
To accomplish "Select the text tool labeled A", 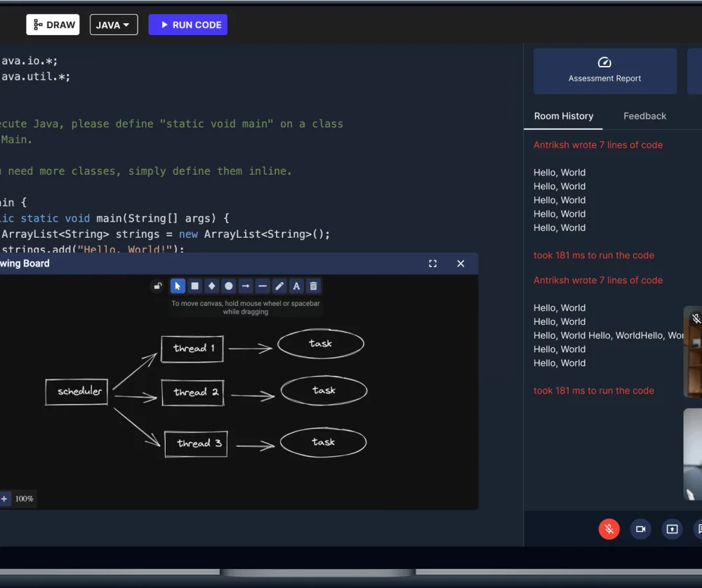I will pyautogui.click(x=296, y=286).
